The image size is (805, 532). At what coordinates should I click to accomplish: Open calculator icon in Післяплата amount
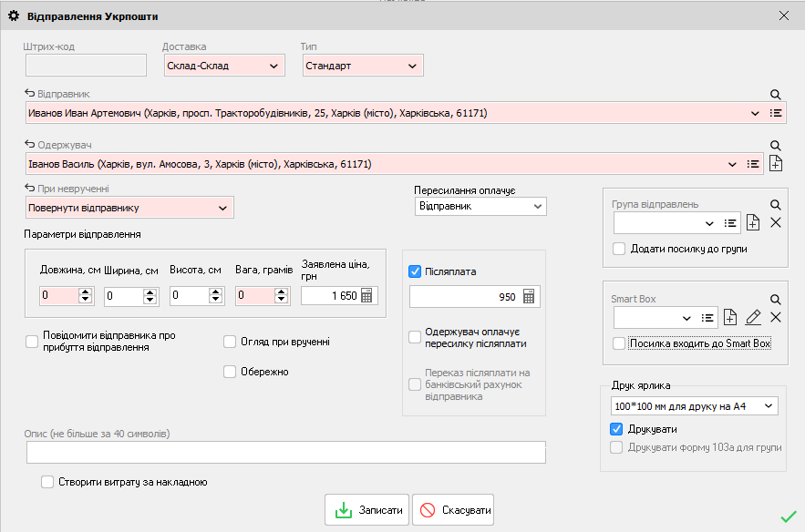tap(530, 297)
